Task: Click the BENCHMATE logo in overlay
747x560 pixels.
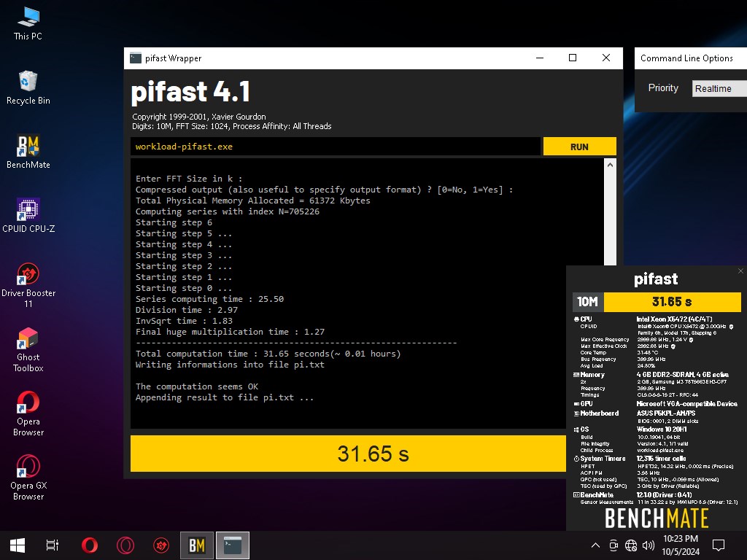Action: (657, 518)
